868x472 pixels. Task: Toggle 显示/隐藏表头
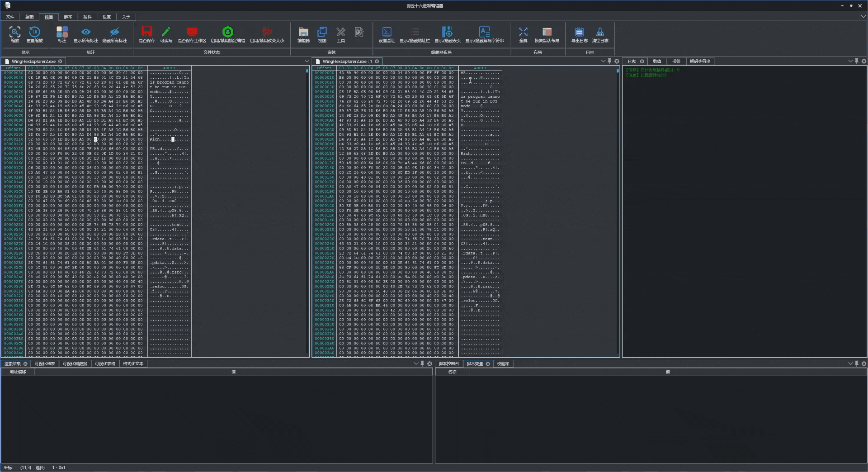tap(447, 32)
